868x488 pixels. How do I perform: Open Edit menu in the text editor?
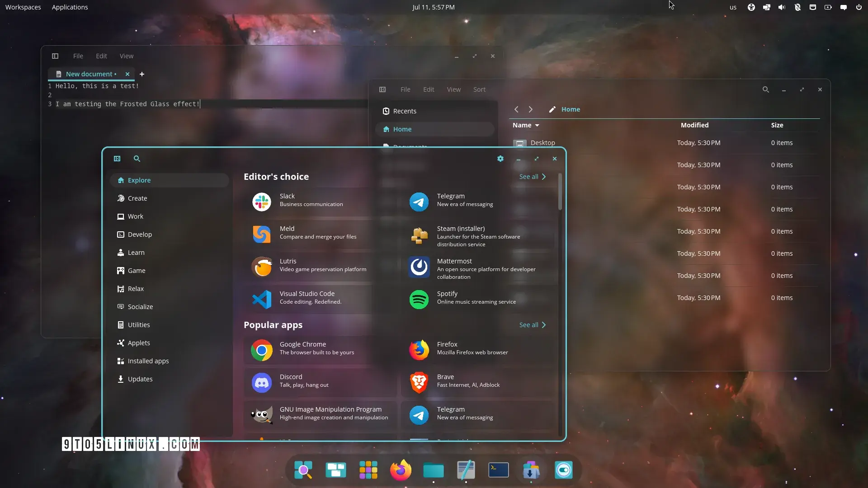tap(101, 56)
